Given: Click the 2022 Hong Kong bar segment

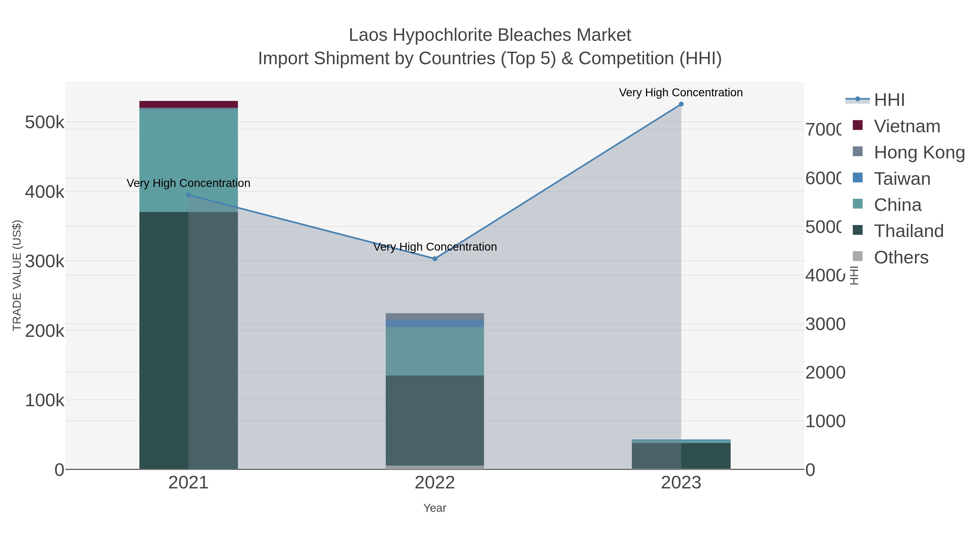Looking at the screenshot, I should [x=435, y=317].
